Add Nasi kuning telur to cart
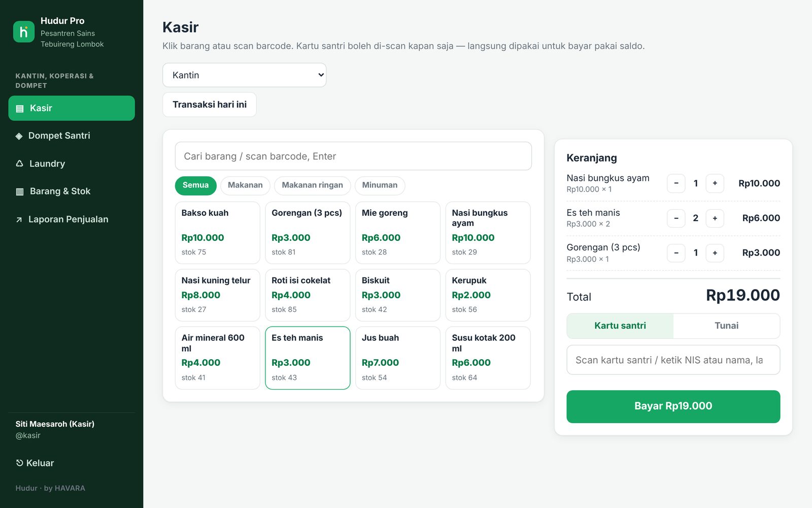 217,295
